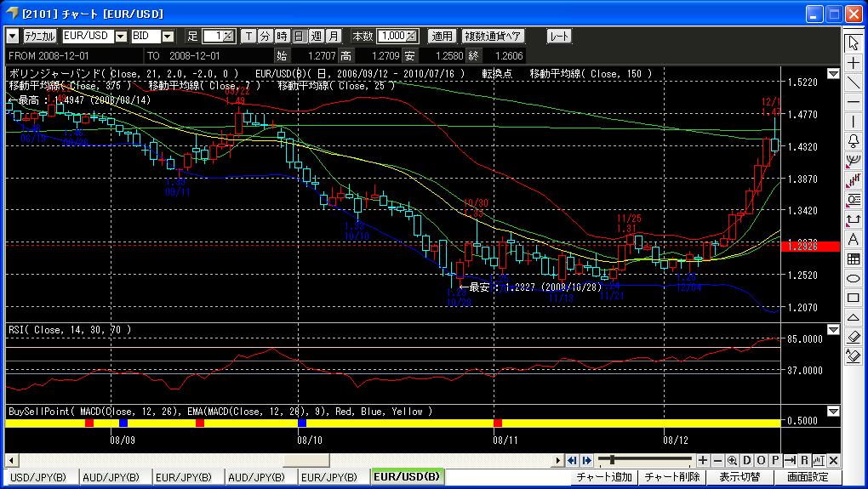Click the move-to-end arrow icon

[790, 460]
